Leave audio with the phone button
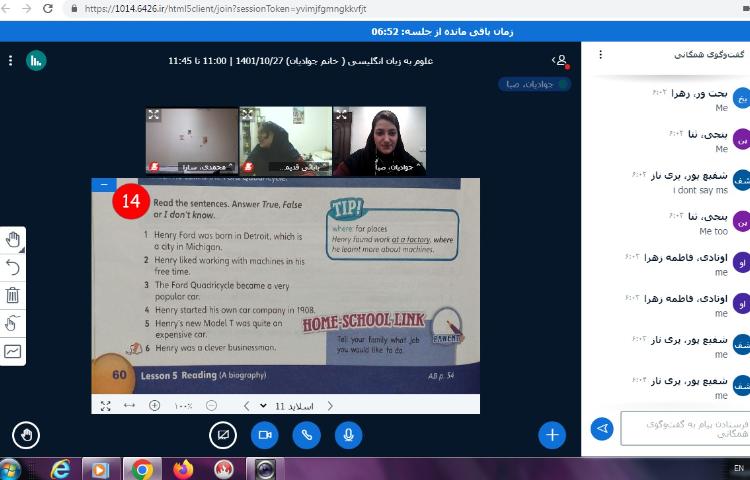Screen dimensions: 750x480 tap(307, 435)
